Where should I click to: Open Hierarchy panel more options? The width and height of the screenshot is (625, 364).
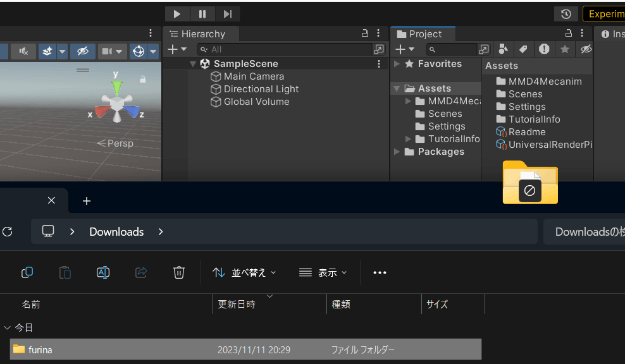coord(378,33)
